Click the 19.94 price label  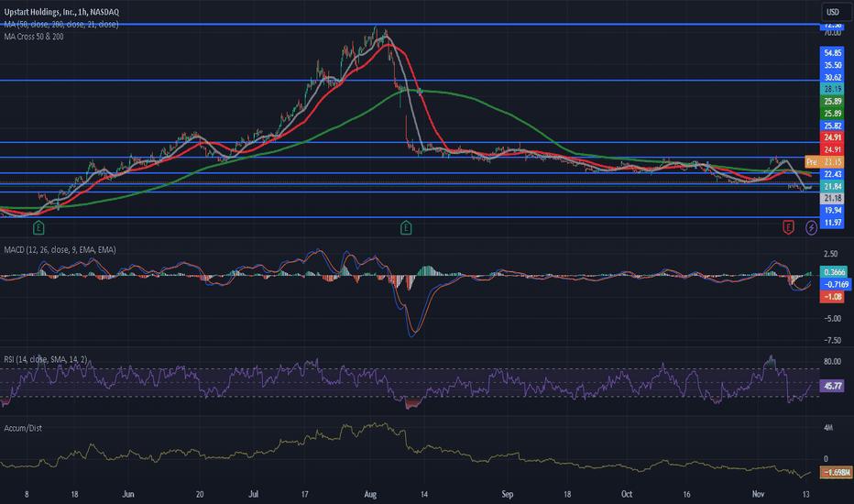click(x=832, y=211)
